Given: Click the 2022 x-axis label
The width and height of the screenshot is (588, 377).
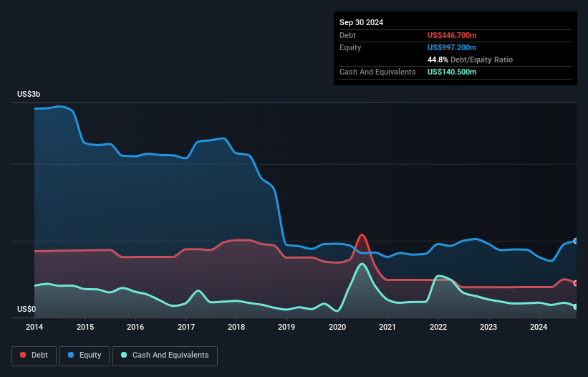Looking at the screenshot, I should pos(438,327).
